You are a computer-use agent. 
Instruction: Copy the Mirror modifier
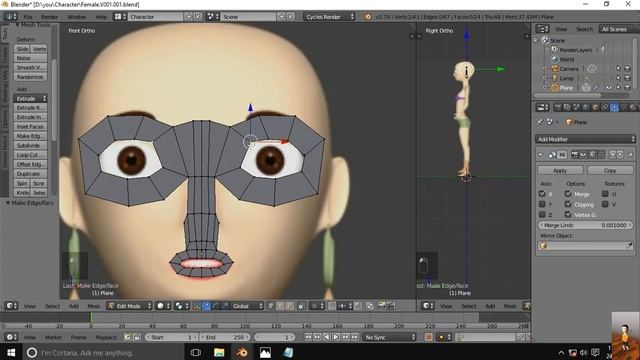coord(610,170)
